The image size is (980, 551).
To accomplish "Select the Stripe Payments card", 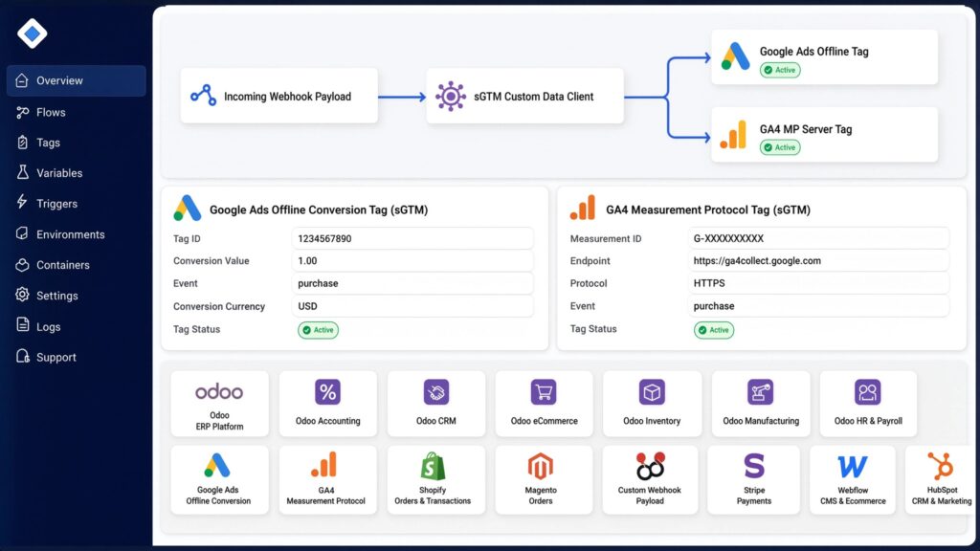I will pyautogui.click(x=754, y=480).
